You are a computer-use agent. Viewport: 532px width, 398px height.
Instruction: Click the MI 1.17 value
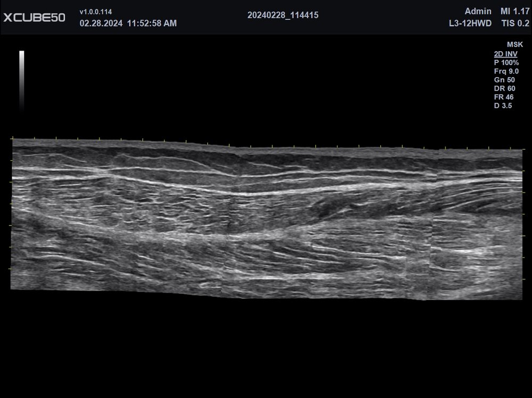pyautogui.click(x=514, y=12)
